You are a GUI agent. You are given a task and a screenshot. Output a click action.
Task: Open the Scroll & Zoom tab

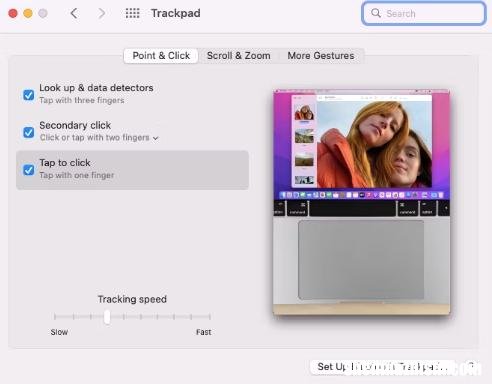coord(239,56)
